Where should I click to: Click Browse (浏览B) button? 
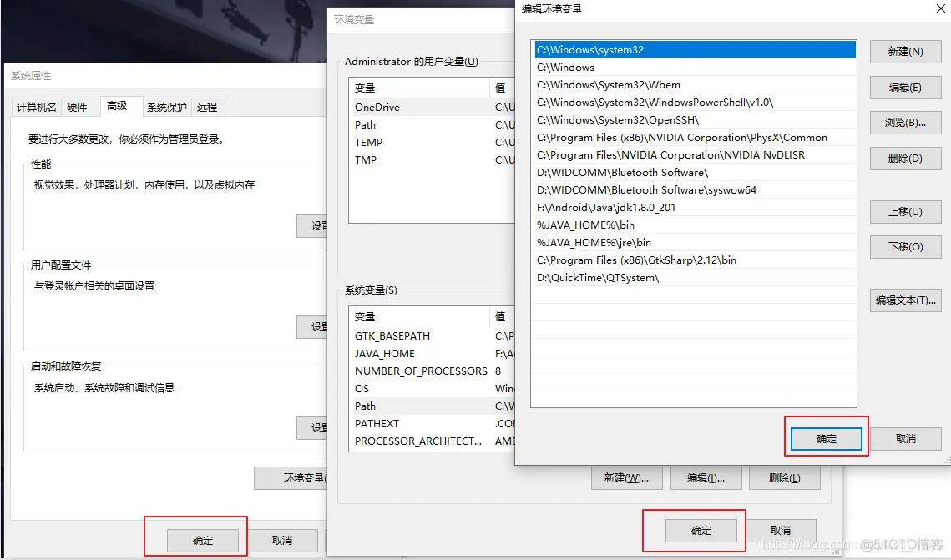(905, 123)
